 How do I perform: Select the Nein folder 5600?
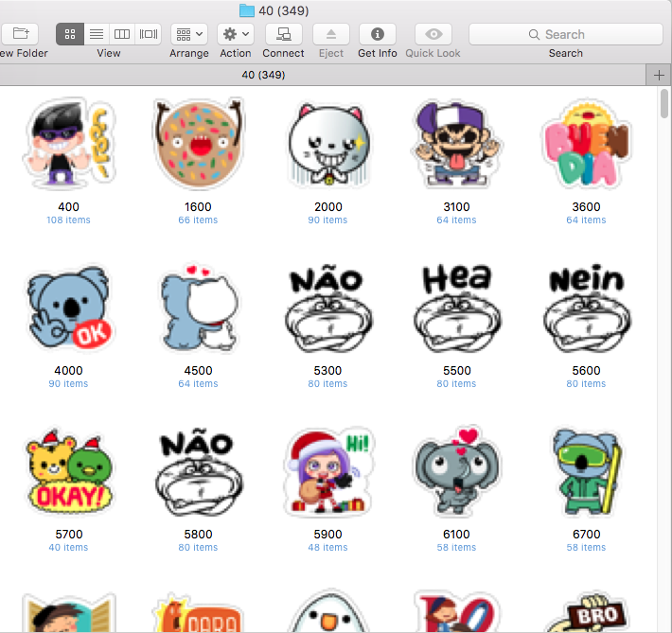point(587,308)
